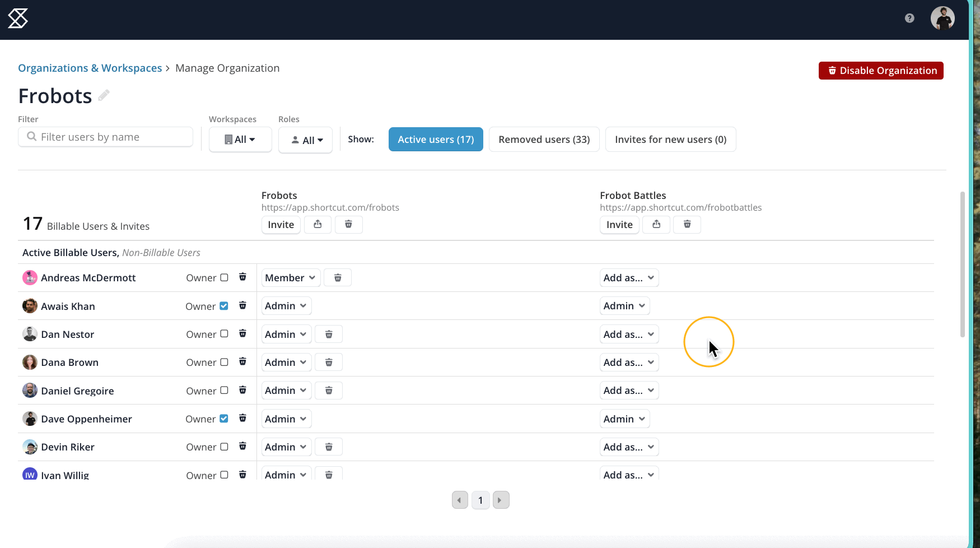Open Andreas McDermott's Add as... dropdown
This screenshot has width=980, height=548.
click(629, 278)
